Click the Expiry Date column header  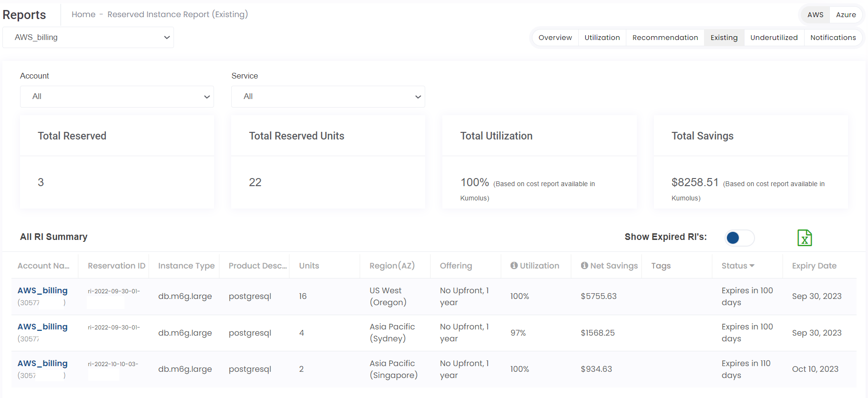814,266
